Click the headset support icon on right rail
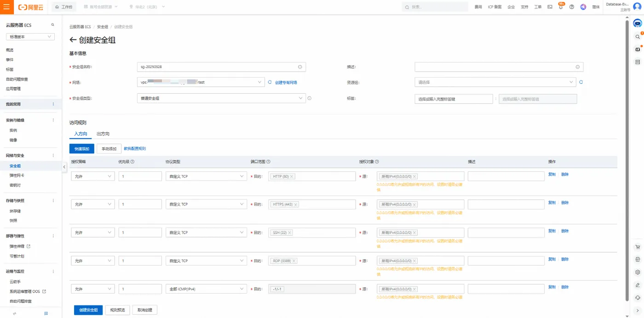644x318 pixels. pyautogui.click(x=638, y=297)
